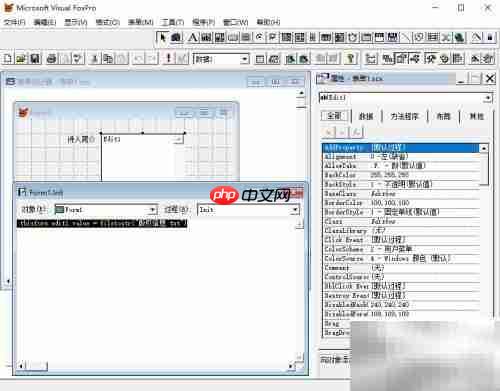Viewport: 500px width, 391px height.
Task: Open the 显示(V) menu
Action: click(x=76, y=22)
